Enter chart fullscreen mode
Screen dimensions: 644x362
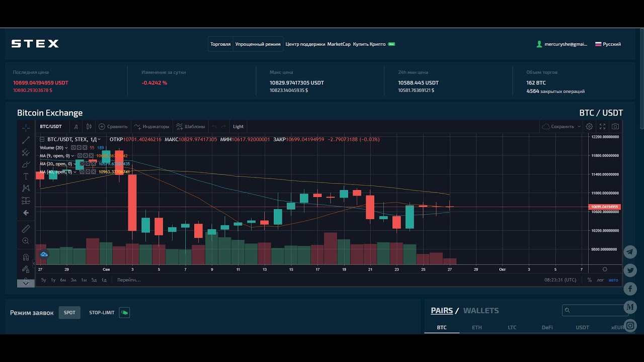pos(602,127)
